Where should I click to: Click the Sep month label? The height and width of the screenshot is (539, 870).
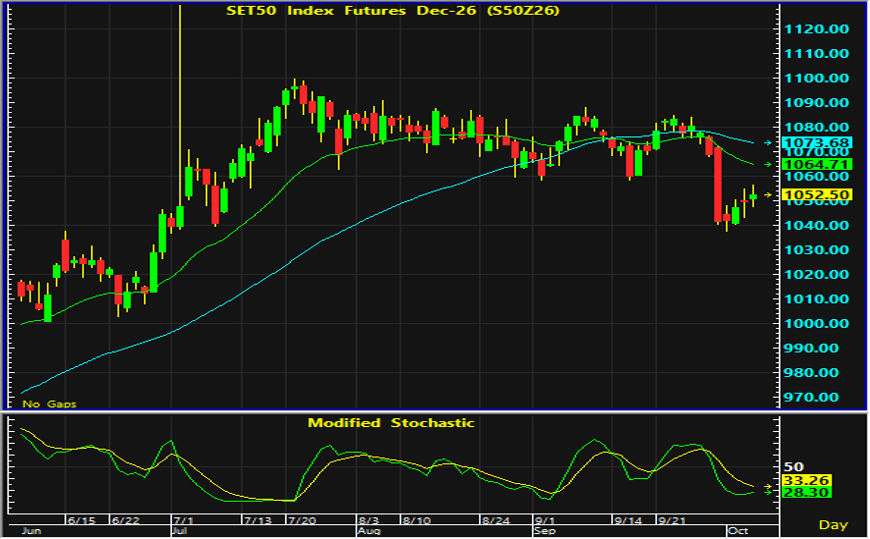pyautogui.click(x=545, y=531)
